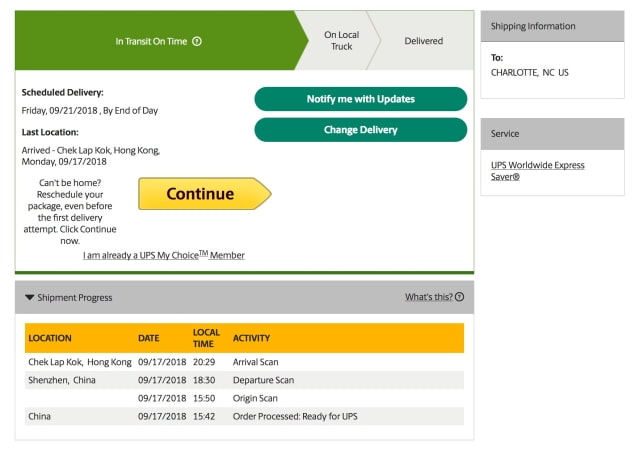The width and height of the screenshot is (640, 451).
Task: Click the ACTIVITY column header
Action: tap(251, 338)
